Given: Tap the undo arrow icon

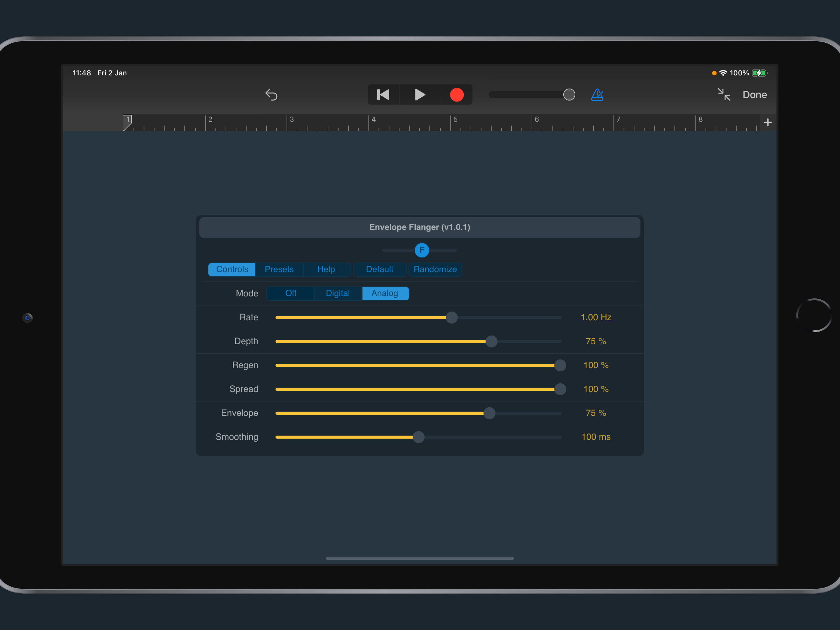Looking at the screenshot, I should pyautogui.click(x=271, y=95).
